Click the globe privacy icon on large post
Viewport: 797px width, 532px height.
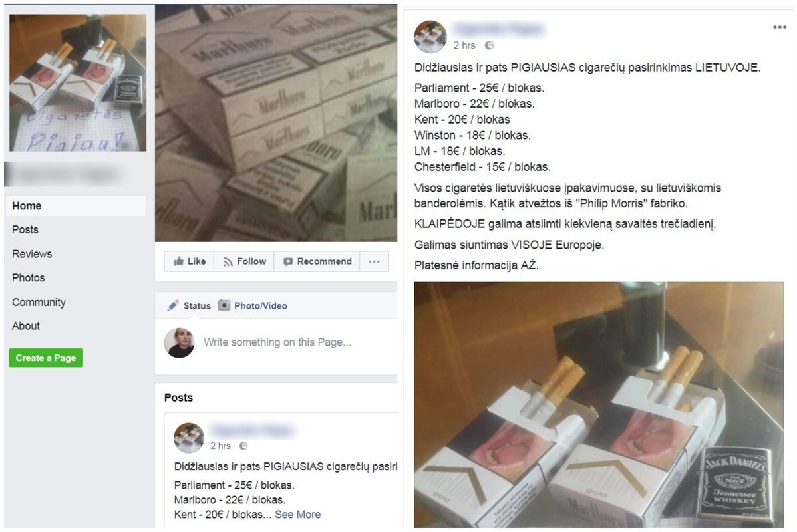489,45
